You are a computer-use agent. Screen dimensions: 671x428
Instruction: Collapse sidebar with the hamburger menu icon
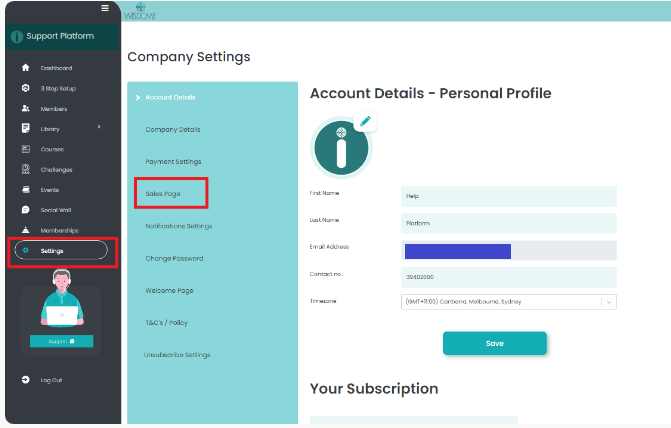click(105, 8)
